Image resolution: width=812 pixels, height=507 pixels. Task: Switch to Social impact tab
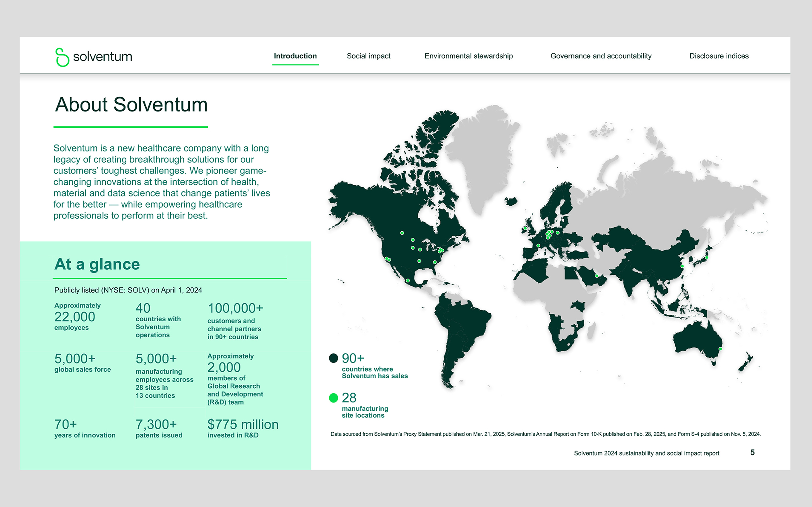pos(369,56)
